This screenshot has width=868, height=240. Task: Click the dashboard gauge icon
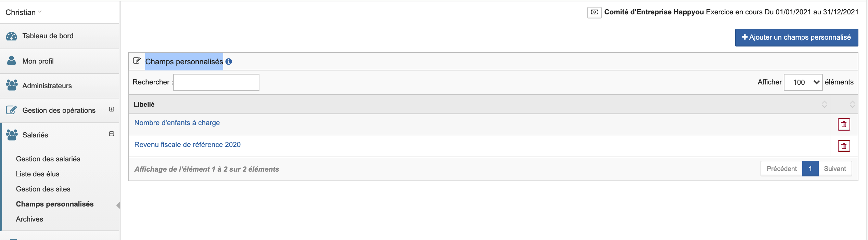pyautogui.click(x=11, y=36)
